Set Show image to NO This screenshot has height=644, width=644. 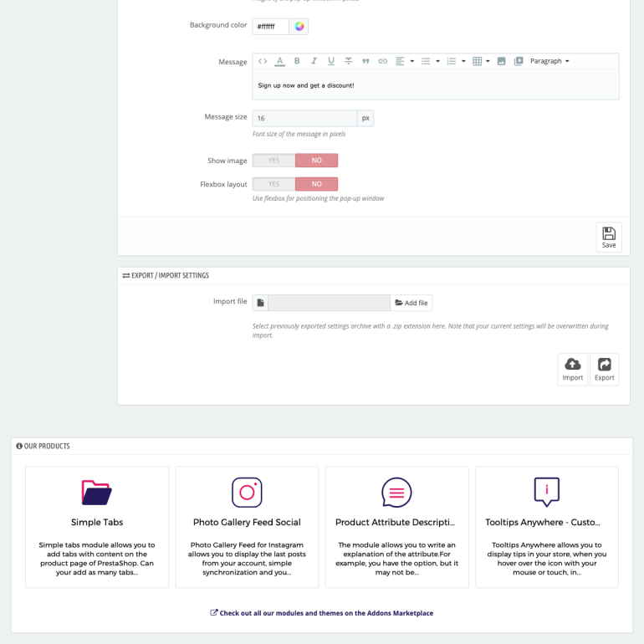point(317,161)
